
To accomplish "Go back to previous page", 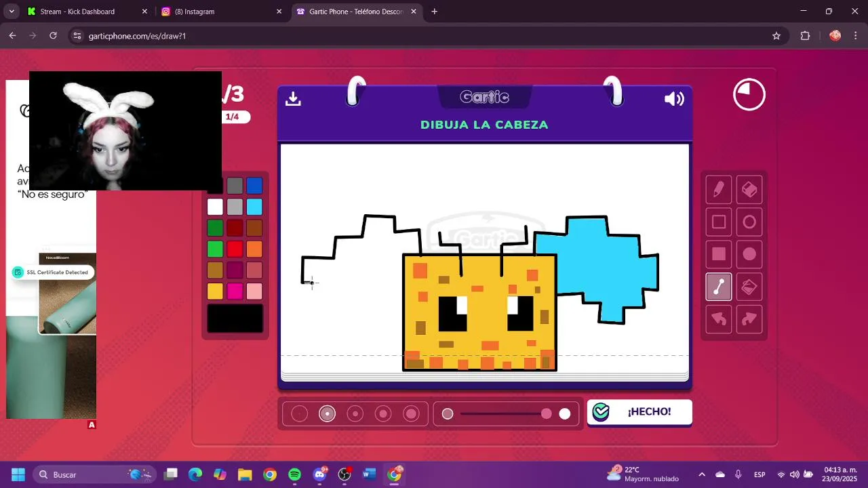I will point(12,36).
